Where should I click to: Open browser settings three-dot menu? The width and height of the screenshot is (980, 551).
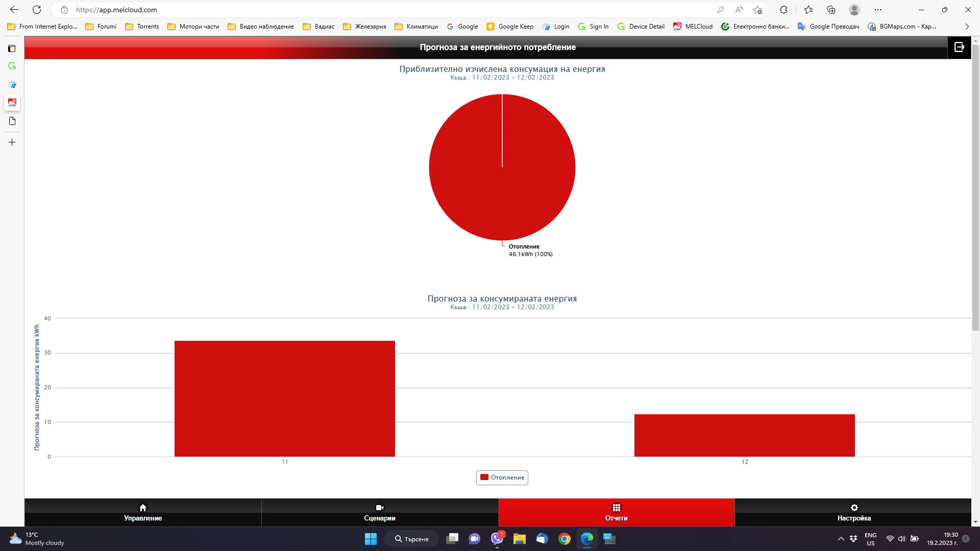coord(878,10)
